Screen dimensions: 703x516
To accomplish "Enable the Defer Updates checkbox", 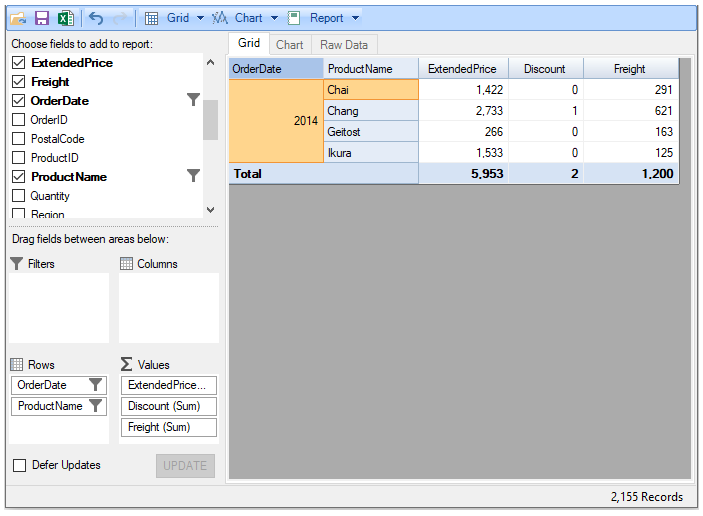I will [19, 465].
